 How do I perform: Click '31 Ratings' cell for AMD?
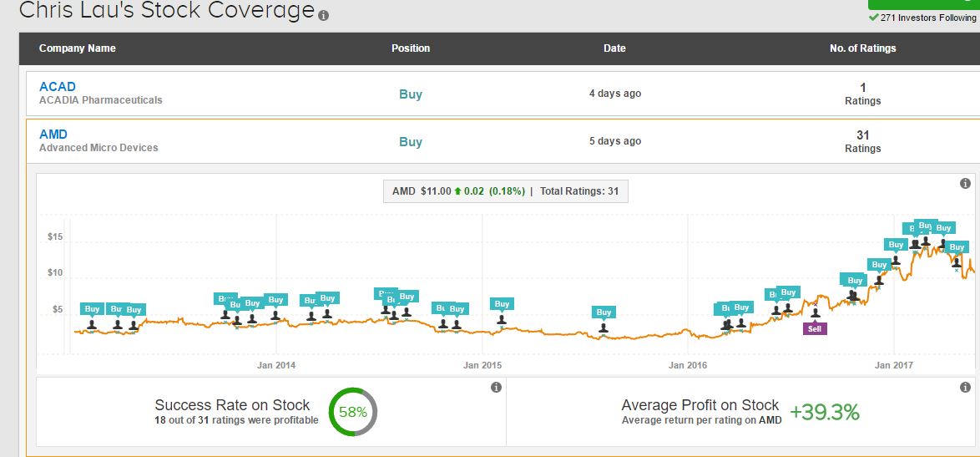click(x=863, y=142)
